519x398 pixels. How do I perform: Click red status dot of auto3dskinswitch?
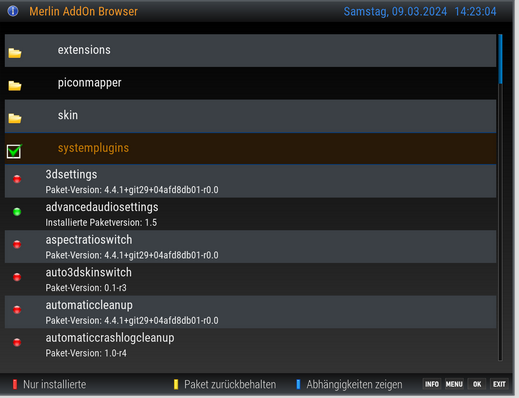17,277
